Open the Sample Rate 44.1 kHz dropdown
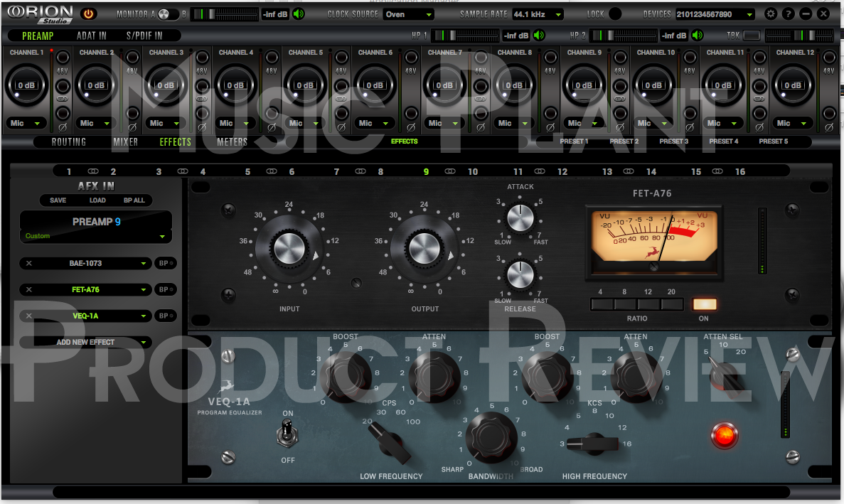The width and height of the screenshot is (844, 504). click(537, 14)
